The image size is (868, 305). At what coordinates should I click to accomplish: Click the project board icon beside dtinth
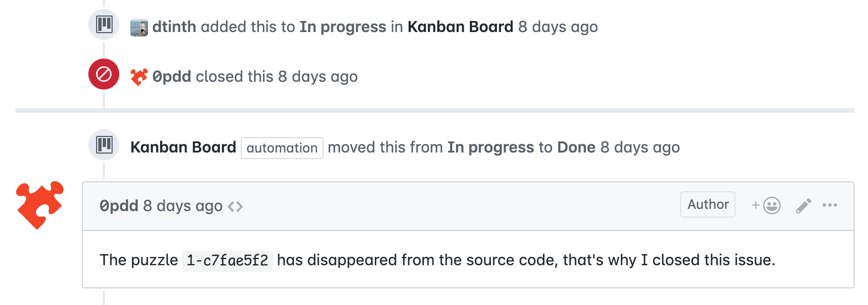pyautogui.click(x=104, y=25)
